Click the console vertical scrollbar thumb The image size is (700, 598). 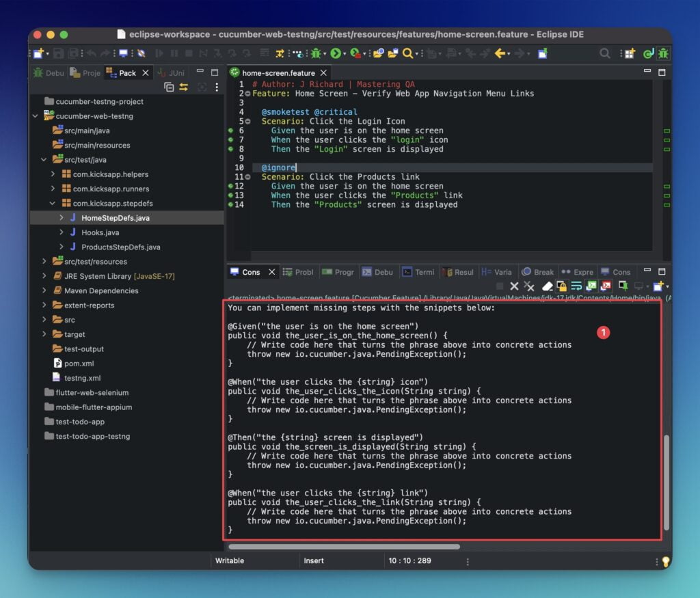coord(667,482)
